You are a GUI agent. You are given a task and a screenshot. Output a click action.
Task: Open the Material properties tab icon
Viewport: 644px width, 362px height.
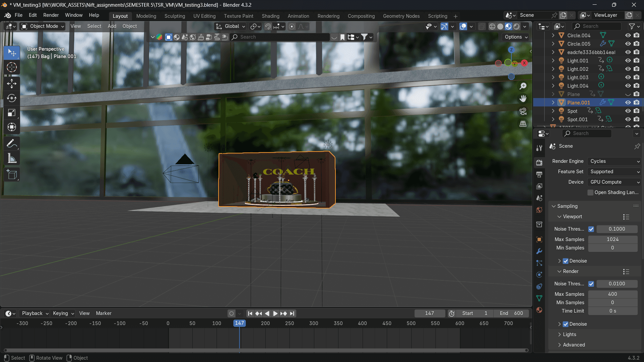[539, 310]
